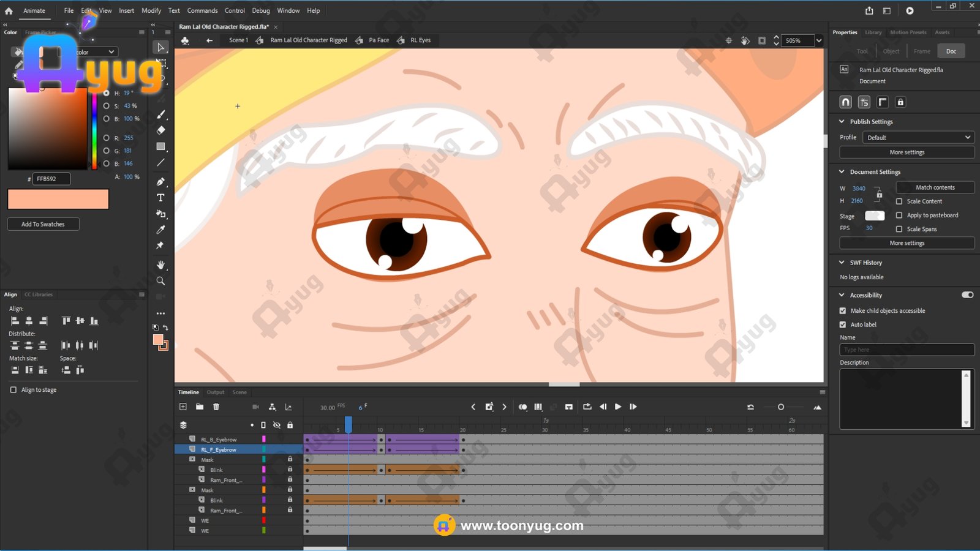Open the Profile Default dropdown
Image resolution: width=980 pixels, height=551 pixels.
pyautogui.click(x=918, y=138)
